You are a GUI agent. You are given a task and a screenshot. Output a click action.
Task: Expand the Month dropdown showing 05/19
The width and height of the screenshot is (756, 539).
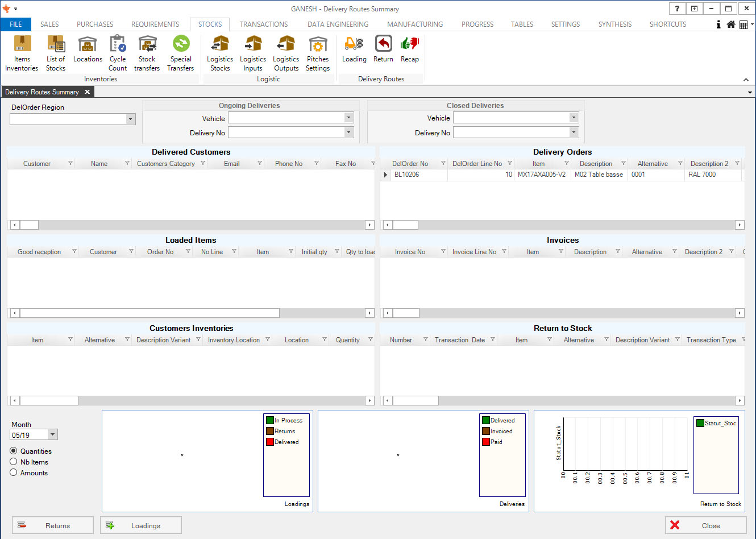(x=52, y=435)
